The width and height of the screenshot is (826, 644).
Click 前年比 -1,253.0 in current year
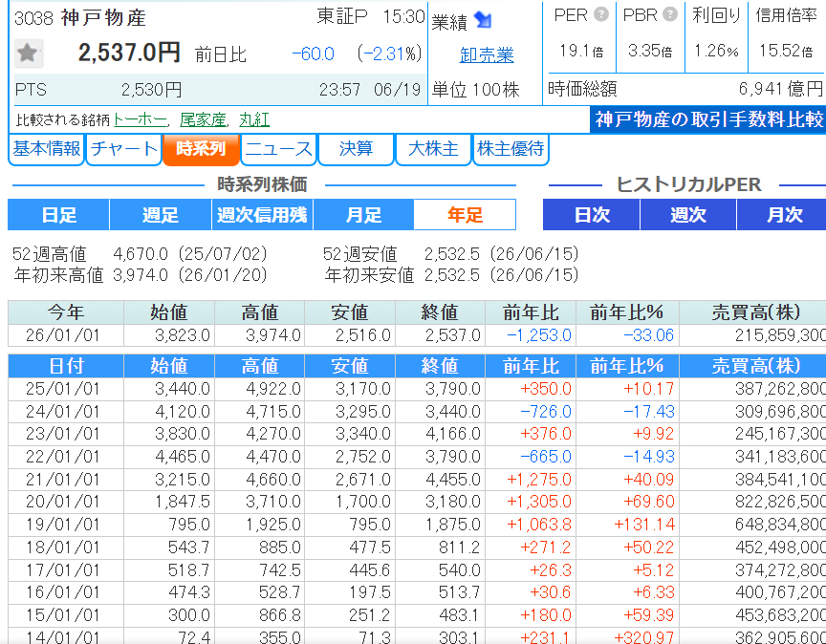[539, 335]
